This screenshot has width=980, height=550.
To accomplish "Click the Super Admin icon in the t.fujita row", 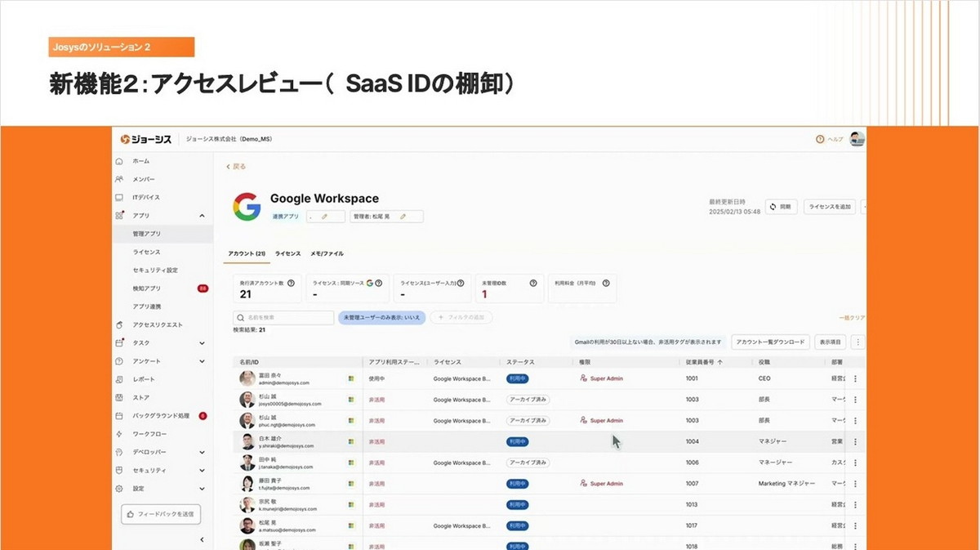I will 583,484.
